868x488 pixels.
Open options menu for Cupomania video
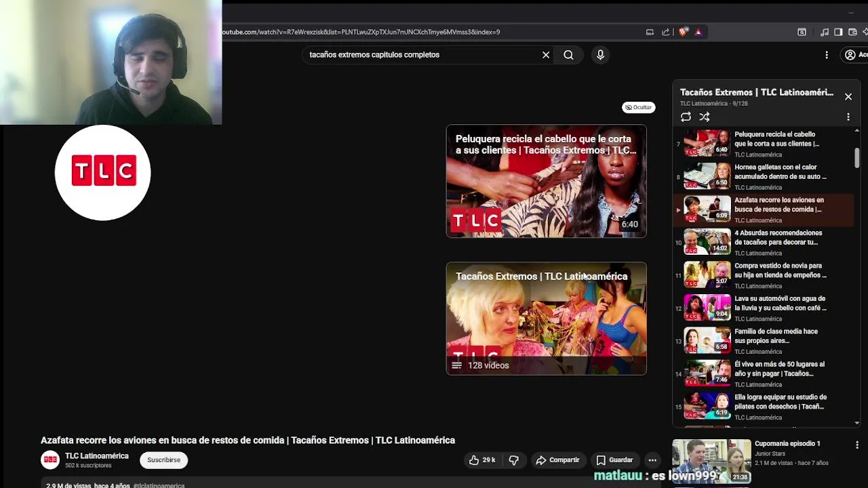857,445
